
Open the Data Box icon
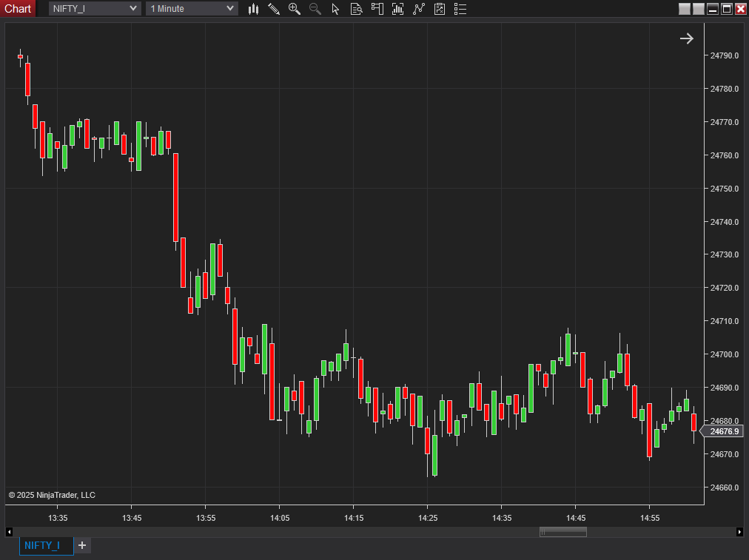pos(356,9)
